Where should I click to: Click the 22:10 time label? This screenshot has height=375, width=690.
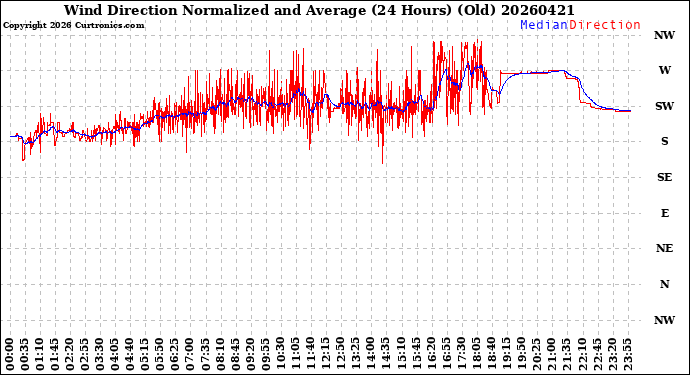pos(582,354)
